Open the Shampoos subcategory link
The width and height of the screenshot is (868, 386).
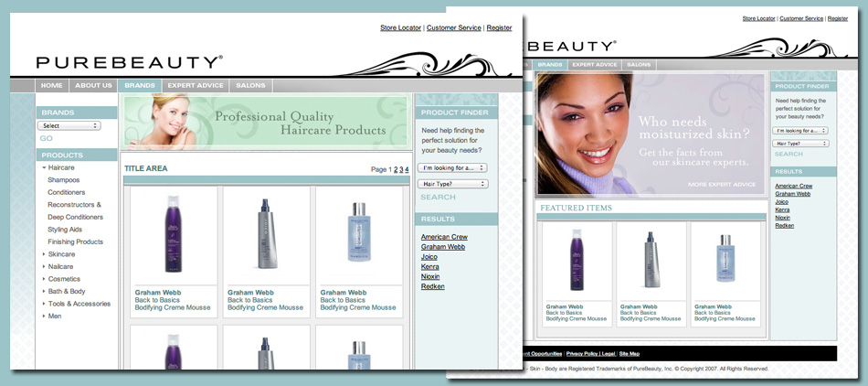coord(64,180)
